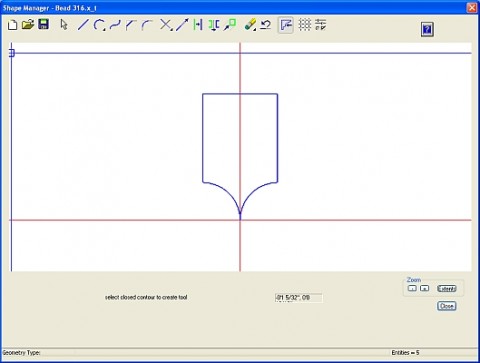The width and height of the screenshot is (480, 363).
Task: Save the current shape
Action: coord(44,24)
